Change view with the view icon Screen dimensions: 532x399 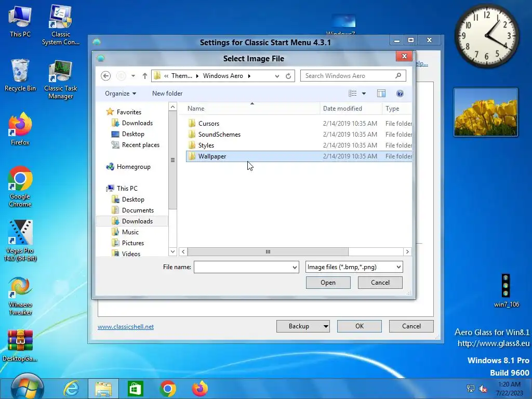pyautogui.click(x=353, y=94)
